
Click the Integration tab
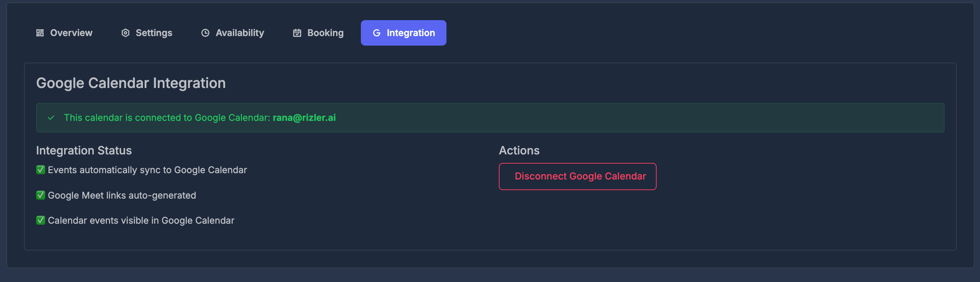pos(403,33)
